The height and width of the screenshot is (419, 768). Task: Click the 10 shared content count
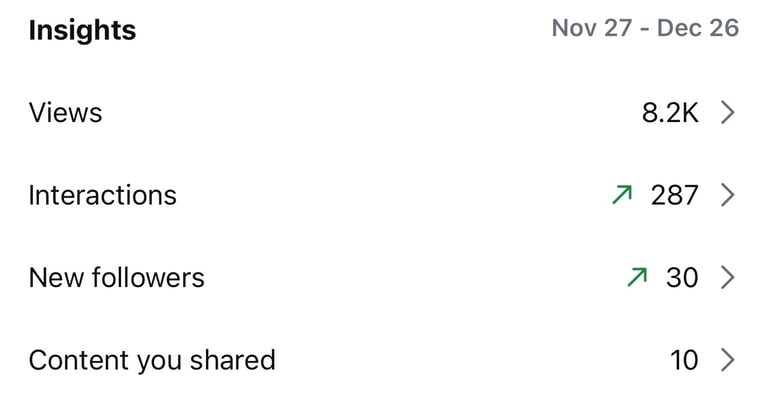pos(684,359)
